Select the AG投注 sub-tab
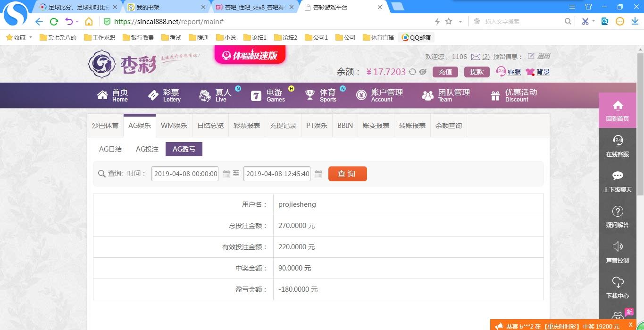 pyautogui.click(x=147, y=149)
